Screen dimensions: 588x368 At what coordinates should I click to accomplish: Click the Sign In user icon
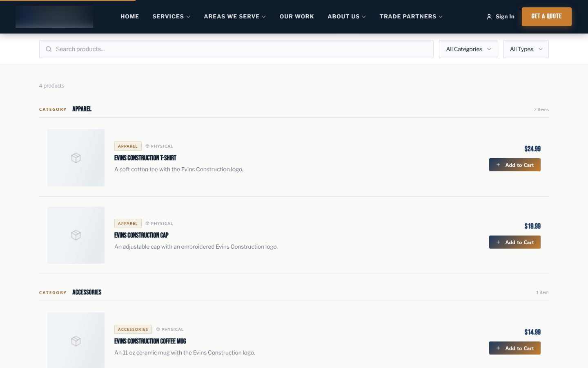tap(489, 17)
